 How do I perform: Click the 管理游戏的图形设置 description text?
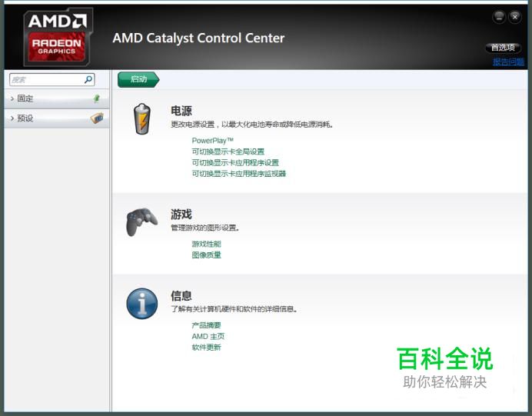click(205, 228)
